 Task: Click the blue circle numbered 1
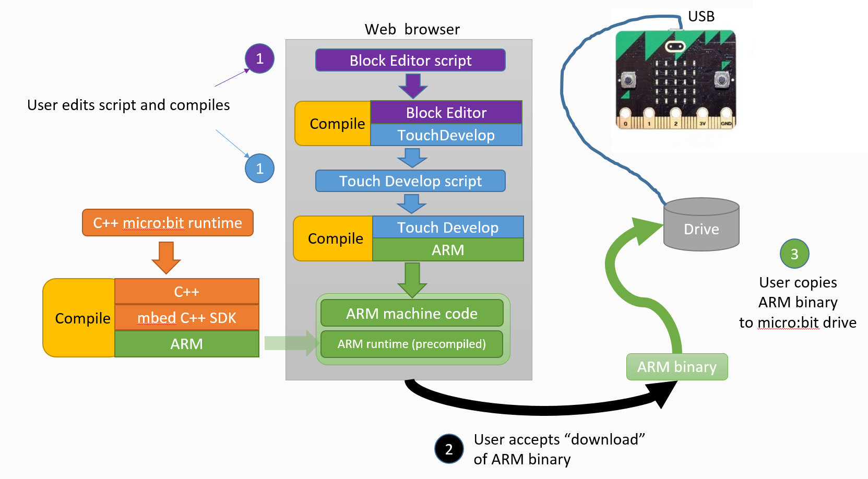coord(259,169)
